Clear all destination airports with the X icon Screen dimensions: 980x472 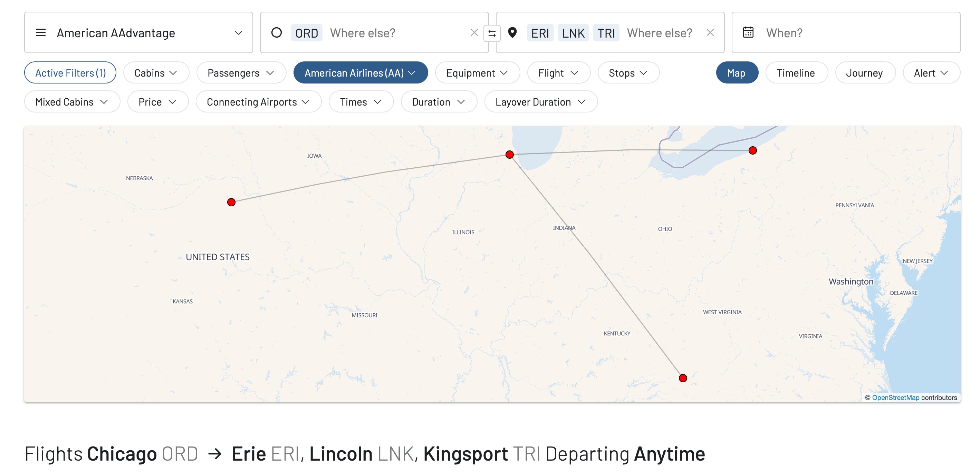[x=710, y=33]
